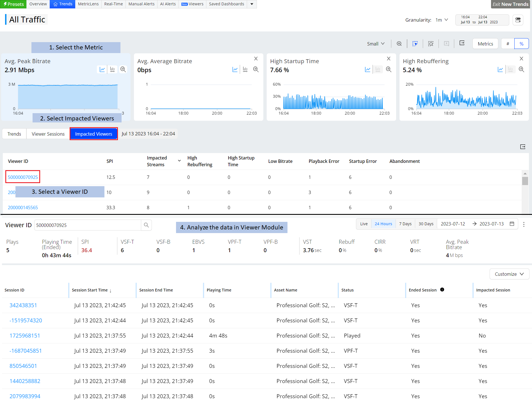532x401 pixels.
Task: Select bar chart view for Avg. Peak Bitrate
Action: point(112,69)
